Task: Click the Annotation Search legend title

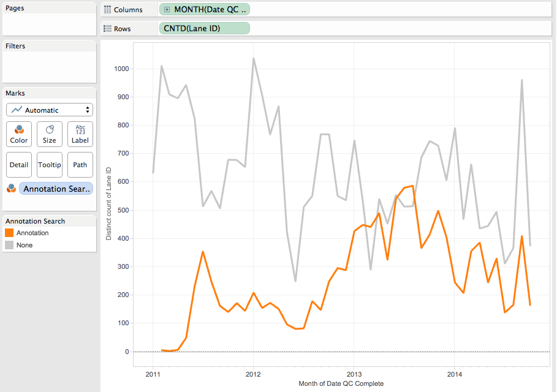Action: point(35,221)
